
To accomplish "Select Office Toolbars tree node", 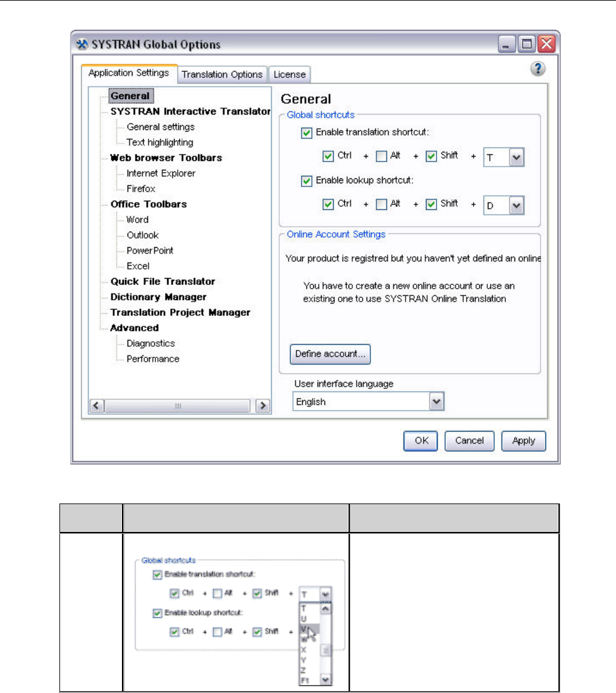I will click(149, 204).
